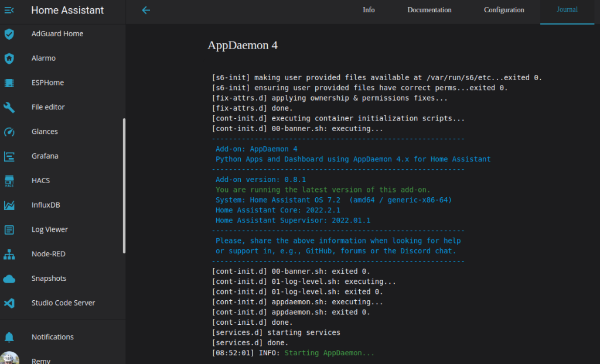Image resolution: width=600 pixels, height=364 pixels.
Task: Click 'Home Assistant Supervisor: 2022.01.1' line
Action: pos(293,220)
